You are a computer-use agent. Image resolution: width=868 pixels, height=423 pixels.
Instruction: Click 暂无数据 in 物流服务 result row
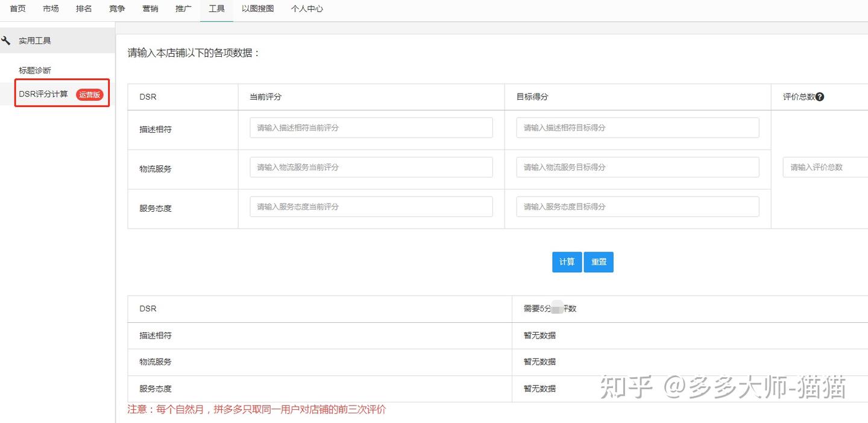pyautogui.click(x=539, y=362)
